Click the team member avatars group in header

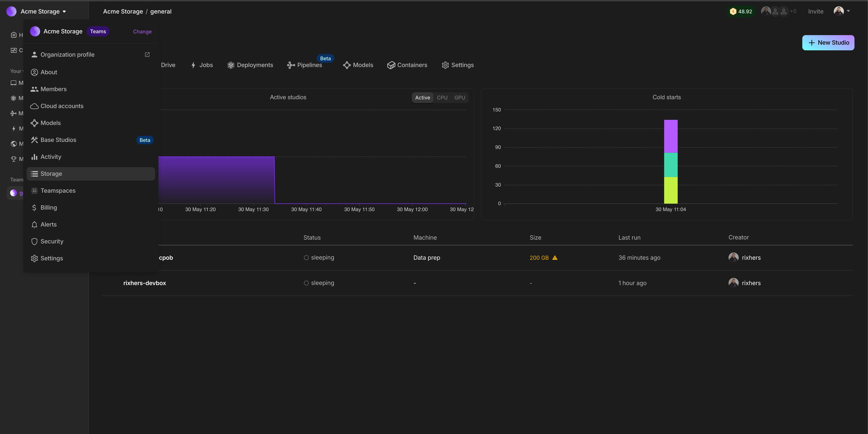point(778,11)
